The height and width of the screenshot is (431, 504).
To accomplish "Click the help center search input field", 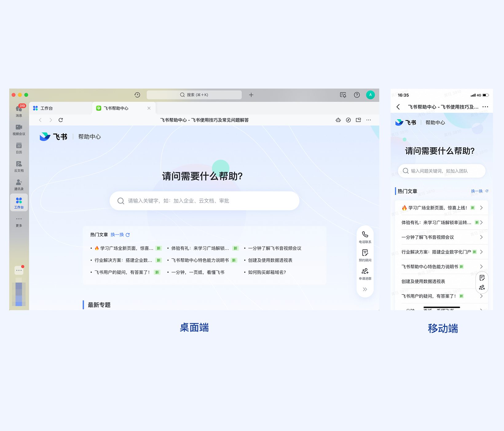I will tap(204, 200).
